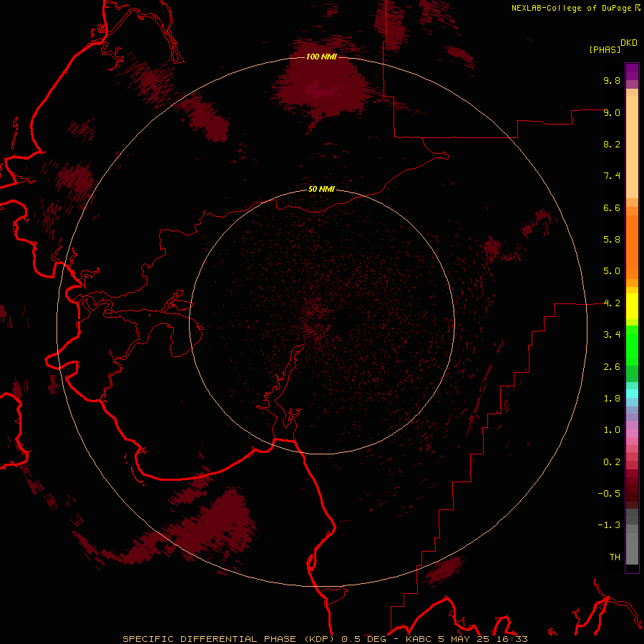Click the 5.0 value on the scale
This screenshot has width=644, height=644.
[x=612, y=271]
